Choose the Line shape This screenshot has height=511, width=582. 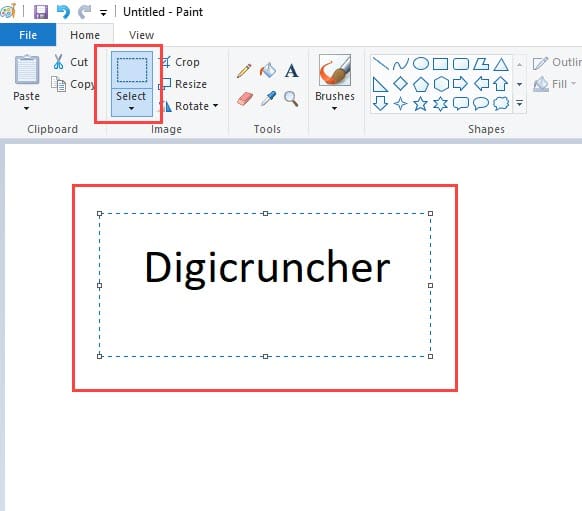[380, 64]
